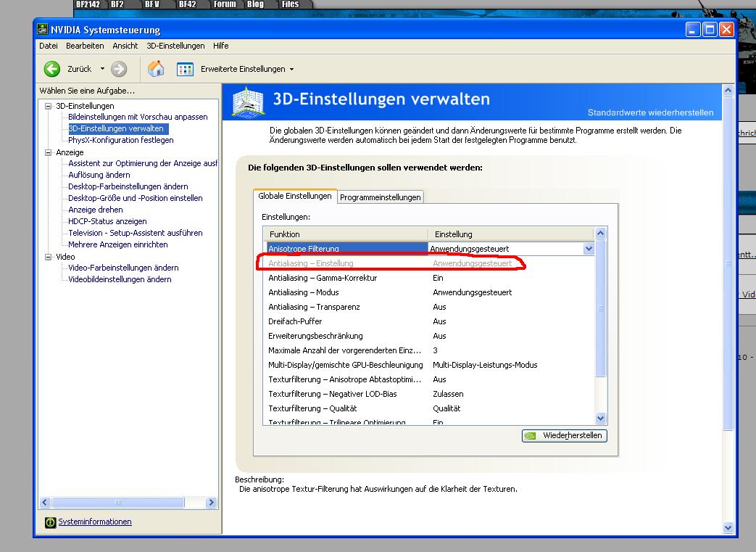Click the Wiederherstellen button
This screenshot has width=756, height=552.
(x=564, y=436)
